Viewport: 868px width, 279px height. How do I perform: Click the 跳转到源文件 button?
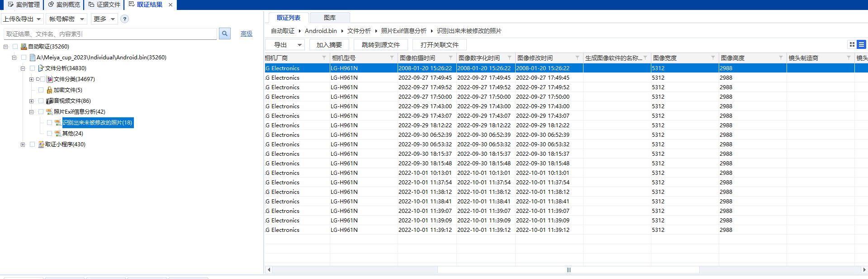pyautogui.click(x=381, y=45)
